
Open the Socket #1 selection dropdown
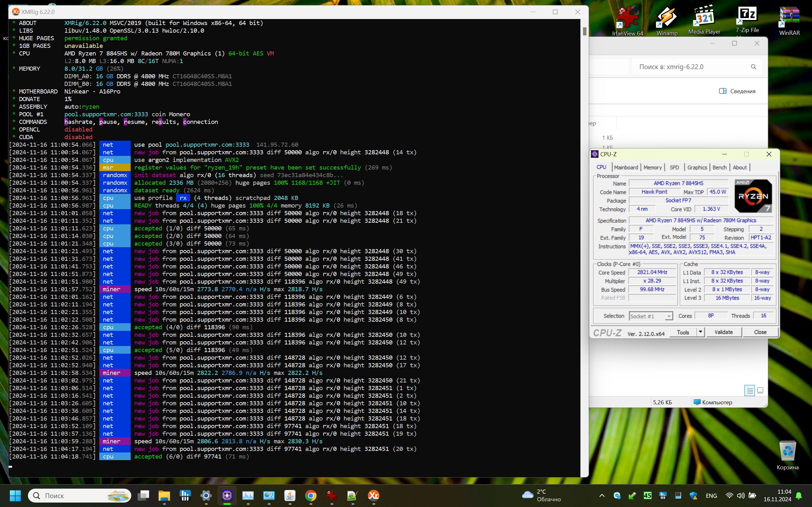pos(669,316)
